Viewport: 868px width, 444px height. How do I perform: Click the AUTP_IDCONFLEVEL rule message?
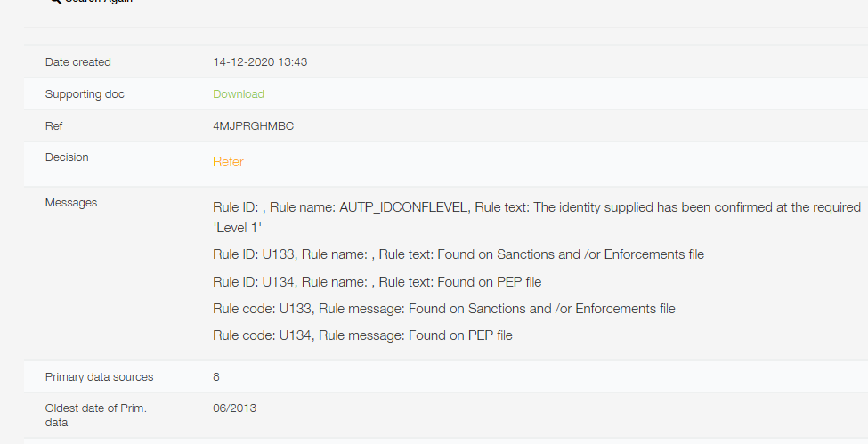(x=537, y=207)
